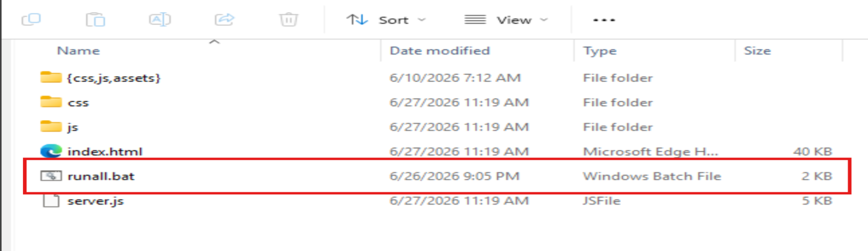Screen dimensions: 868x251
Task: Click the blank page icon of server.js
Action: [x=51, y=201]
